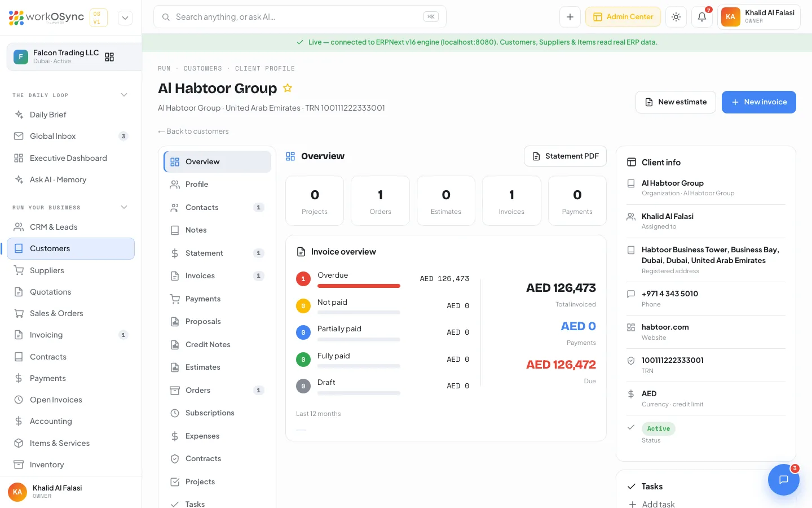
Task: Click the client Projects tab icon
Action: click(x=175, y=481)
